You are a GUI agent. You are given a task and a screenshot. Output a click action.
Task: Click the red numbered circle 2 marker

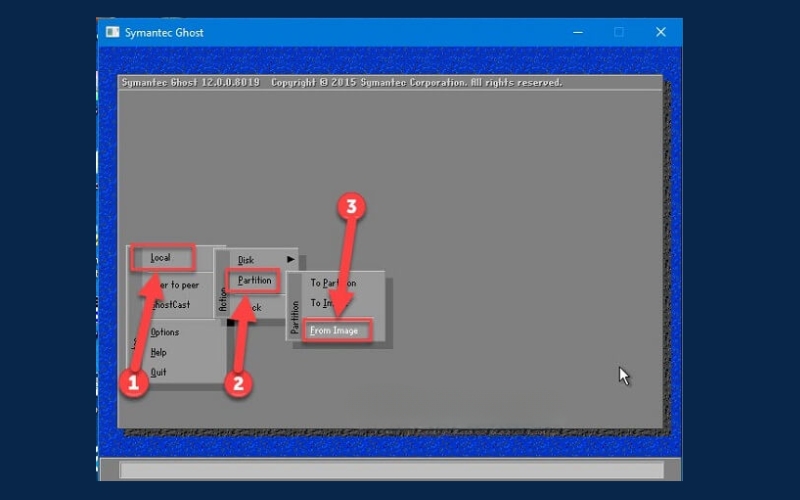click(237, 383)
